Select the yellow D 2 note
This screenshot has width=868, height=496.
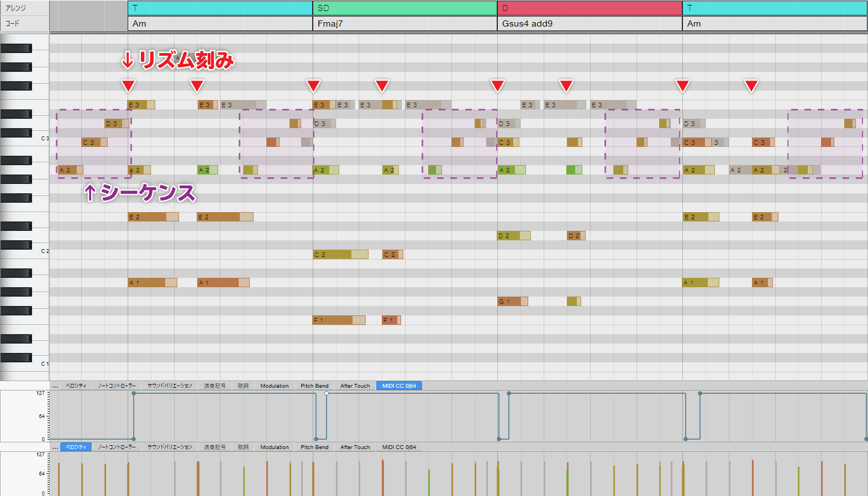click(514, 235)
